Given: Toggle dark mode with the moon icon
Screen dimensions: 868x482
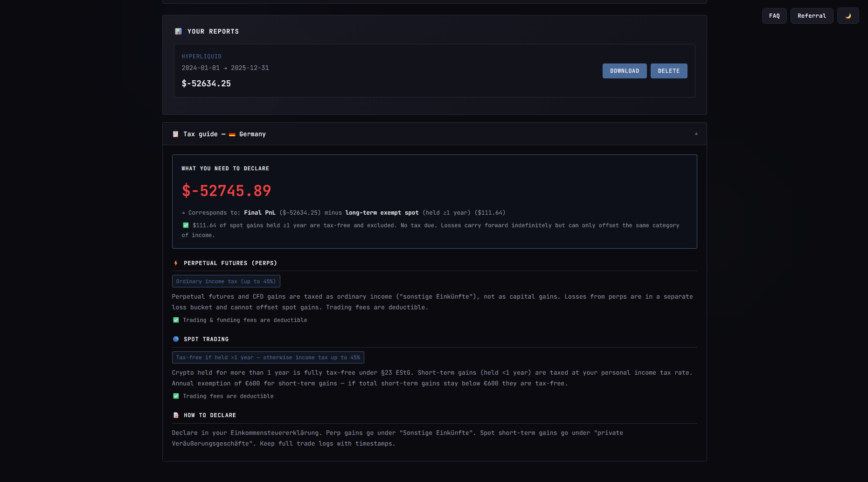Looking at the screenshot, I should tap(847, 16).
